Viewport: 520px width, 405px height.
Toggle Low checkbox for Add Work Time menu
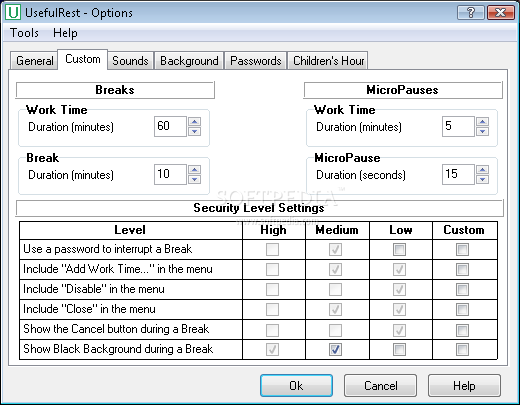point(399,269)
